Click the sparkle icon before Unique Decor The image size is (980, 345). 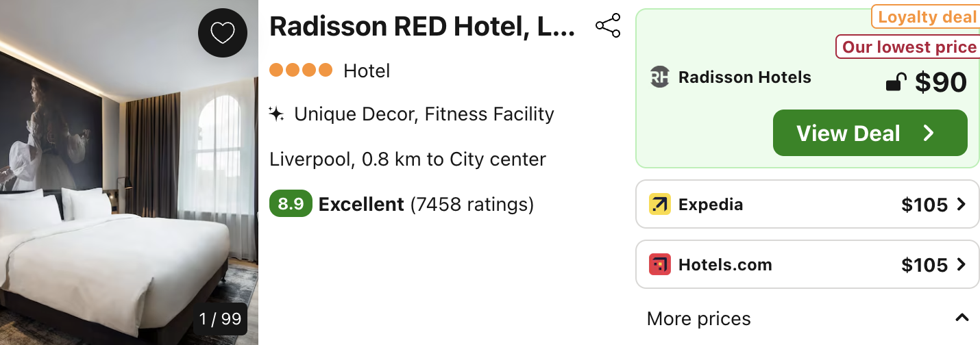coord(276,114)
